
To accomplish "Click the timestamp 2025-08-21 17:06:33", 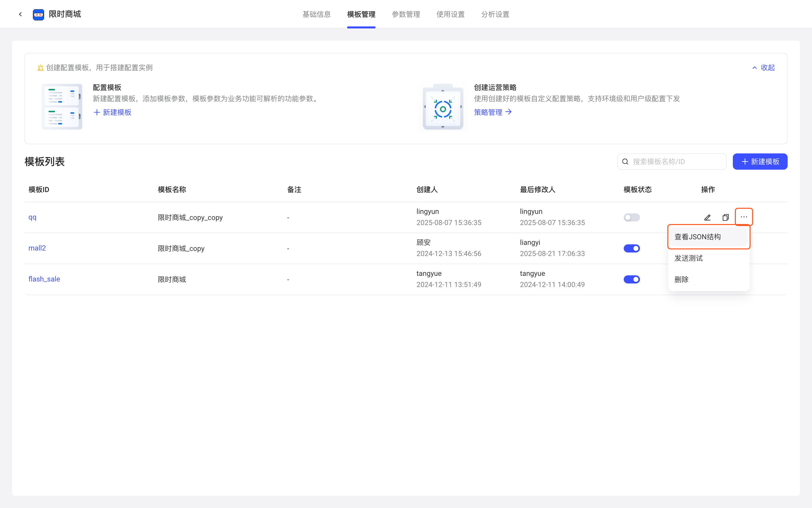I will click(x=552, y=254).
